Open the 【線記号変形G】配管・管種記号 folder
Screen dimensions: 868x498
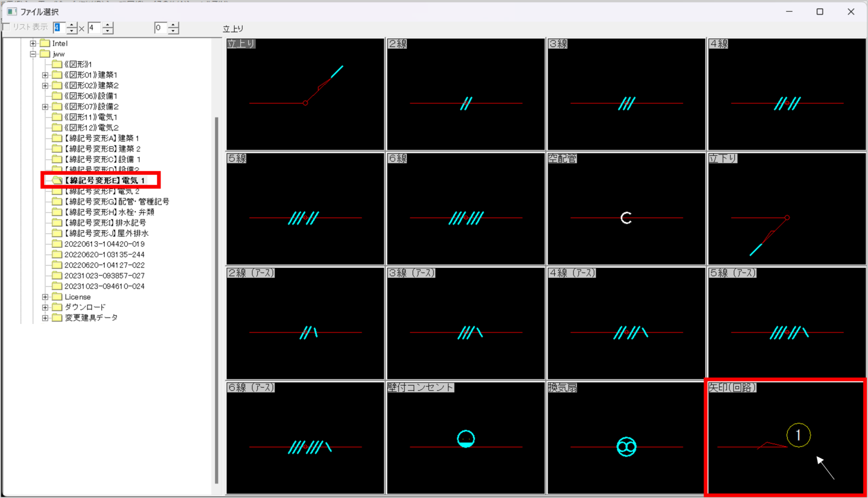coord(116,201)
